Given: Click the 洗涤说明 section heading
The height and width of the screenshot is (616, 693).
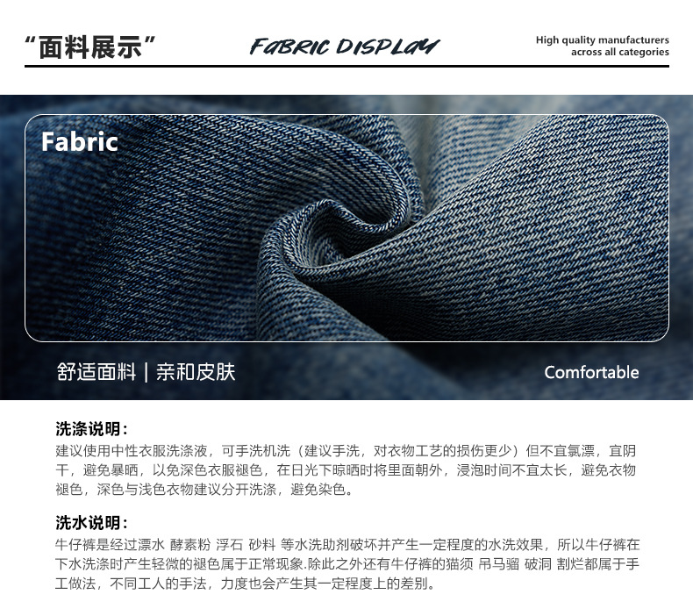Looking at the screenshot, I should (91, 429).
